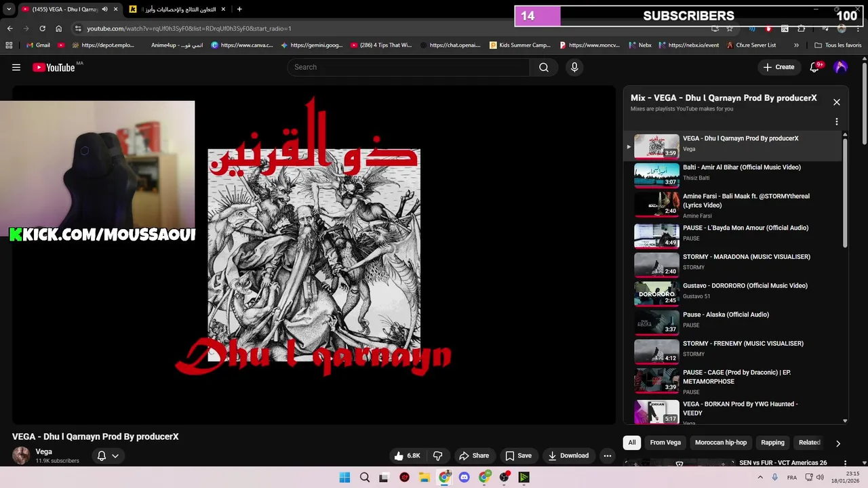
Task: Open a new browser tab
Action: pyautogui.click(x=239, y=9)
